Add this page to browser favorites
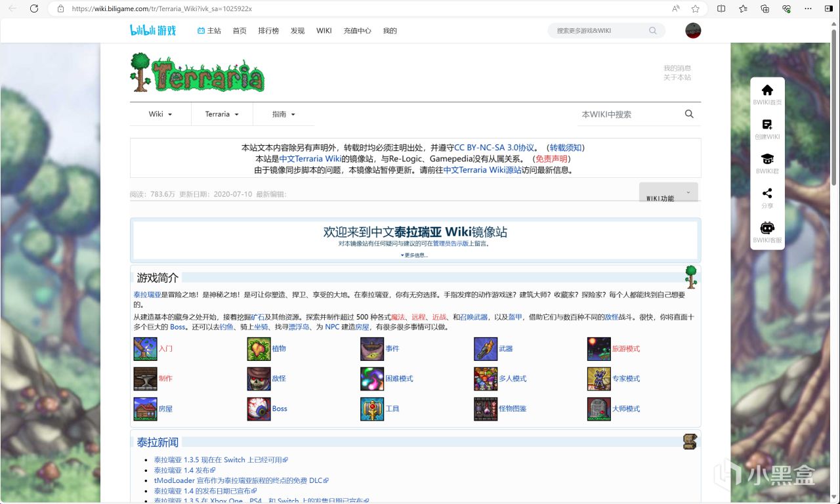 [x=696, y=9]
